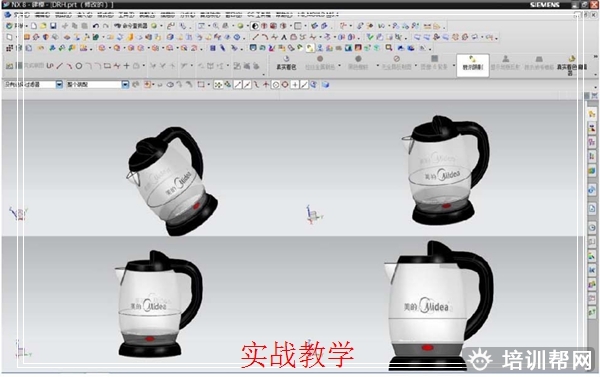Viewport: 600px width, 377px height.
Task: Open the Assemblies (装配) menu
Action: point(147,15)
